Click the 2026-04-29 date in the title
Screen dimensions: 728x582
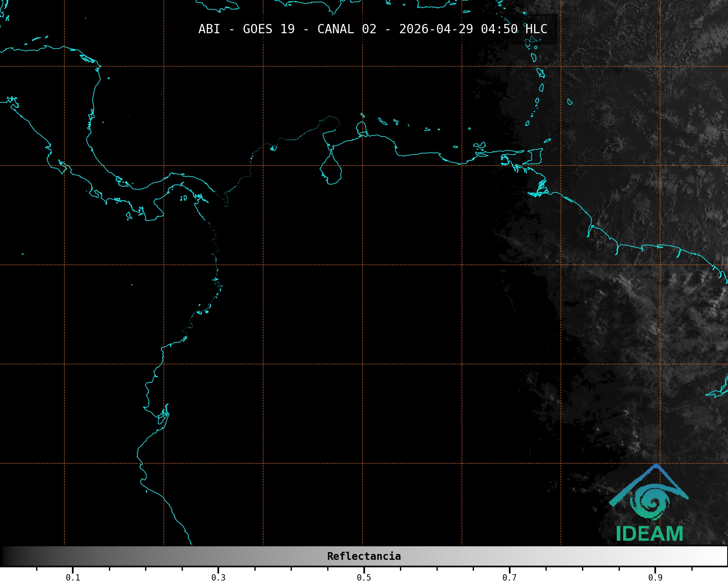click(436, 29)
